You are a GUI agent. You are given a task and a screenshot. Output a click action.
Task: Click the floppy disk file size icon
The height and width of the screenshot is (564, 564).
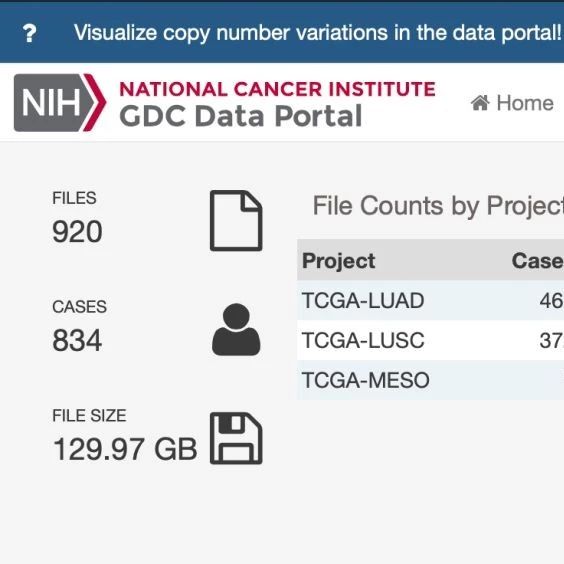[x=236, y=438]
